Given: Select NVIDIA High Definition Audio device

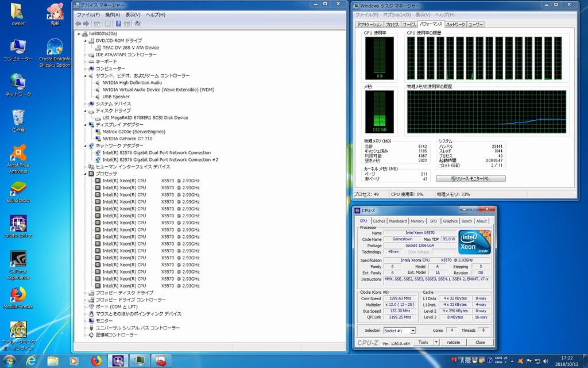Looking at the screenshot, I should click(132, 83).
